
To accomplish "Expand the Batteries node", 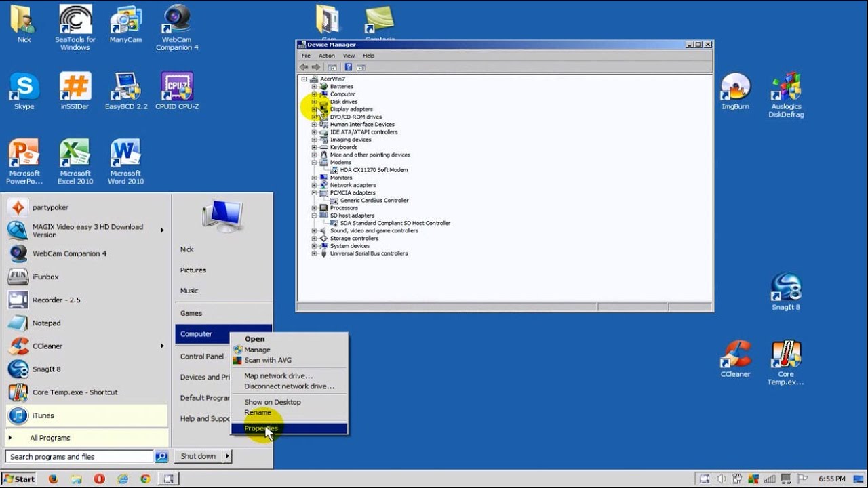I will pos(314,86).
